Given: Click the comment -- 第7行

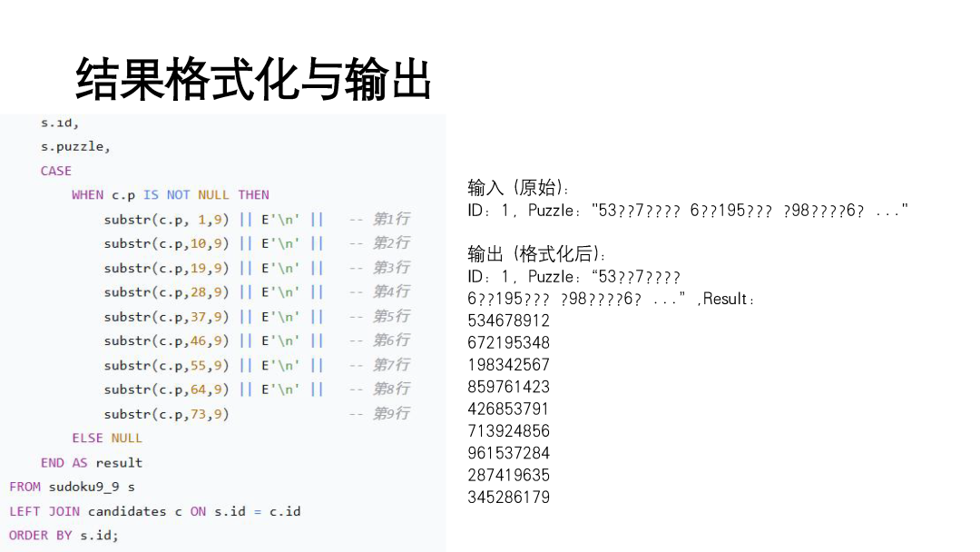Looking at the screenshot, I should (x=379, y=364).
